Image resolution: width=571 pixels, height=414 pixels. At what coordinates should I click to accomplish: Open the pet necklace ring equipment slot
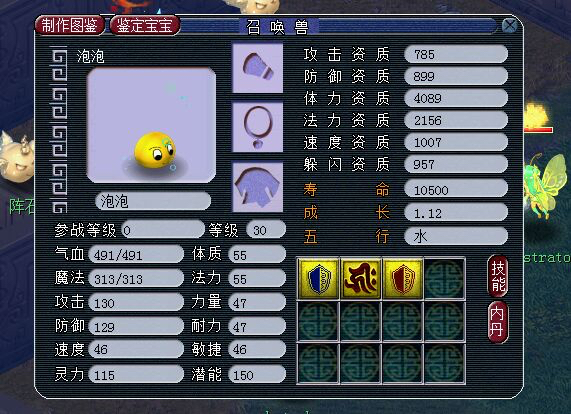[x=257, y=127]
